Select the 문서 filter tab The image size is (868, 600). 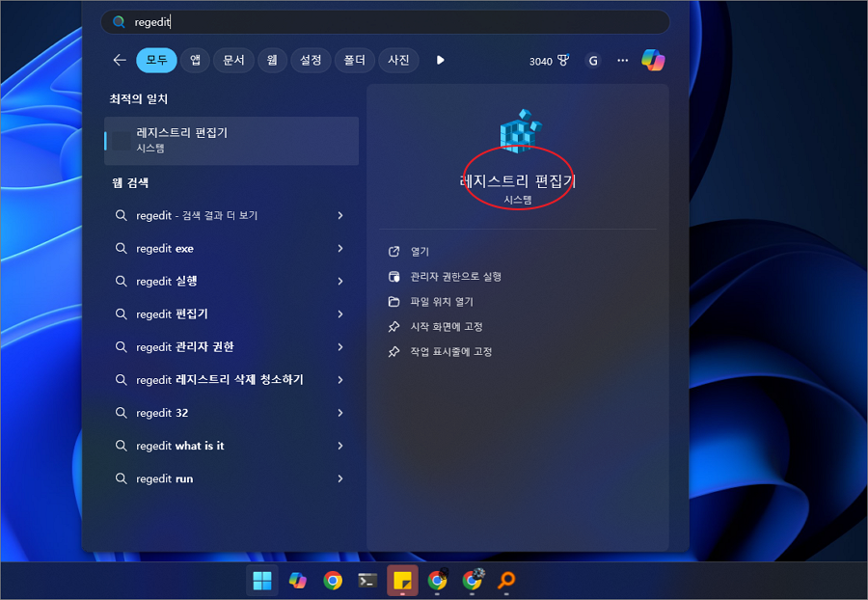(x=233, y=60)
